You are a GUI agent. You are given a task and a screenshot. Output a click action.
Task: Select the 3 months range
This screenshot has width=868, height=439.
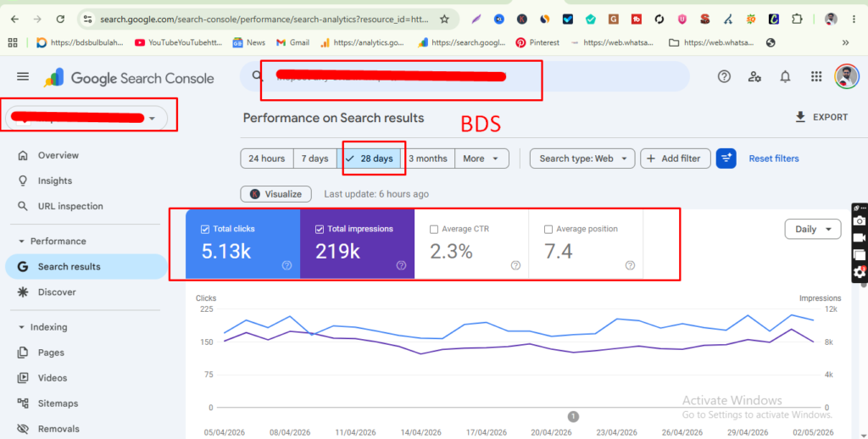tap(428, 158)
